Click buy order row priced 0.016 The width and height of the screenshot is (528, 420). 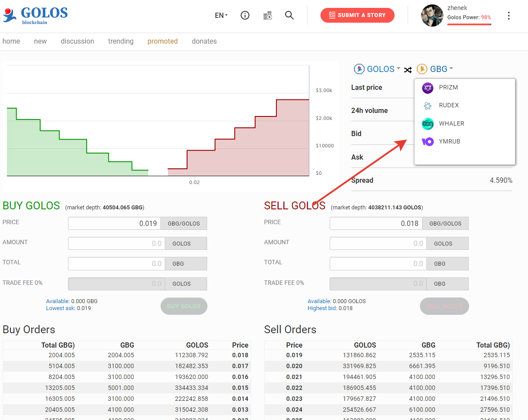coord(126,377)
